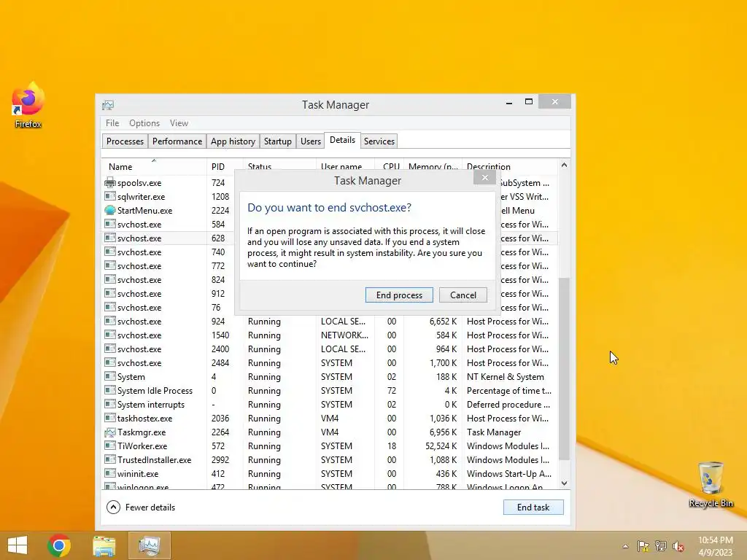The image size is (747, 560).
Task: Open the View menu
Action: (x=179, y=122)
